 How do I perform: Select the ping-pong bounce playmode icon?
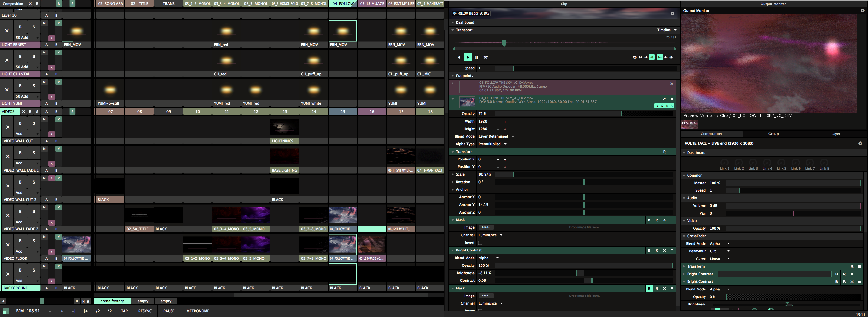[640, 57]
